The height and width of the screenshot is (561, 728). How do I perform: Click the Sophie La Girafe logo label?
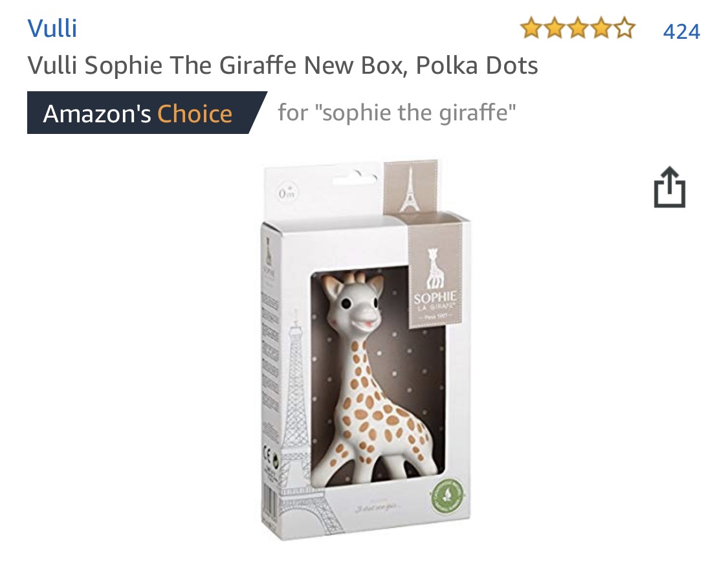[434, 284]
